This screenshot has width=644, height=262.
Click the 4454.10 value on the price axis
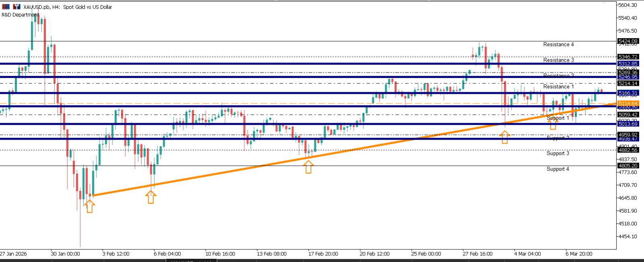pos(628,237)
